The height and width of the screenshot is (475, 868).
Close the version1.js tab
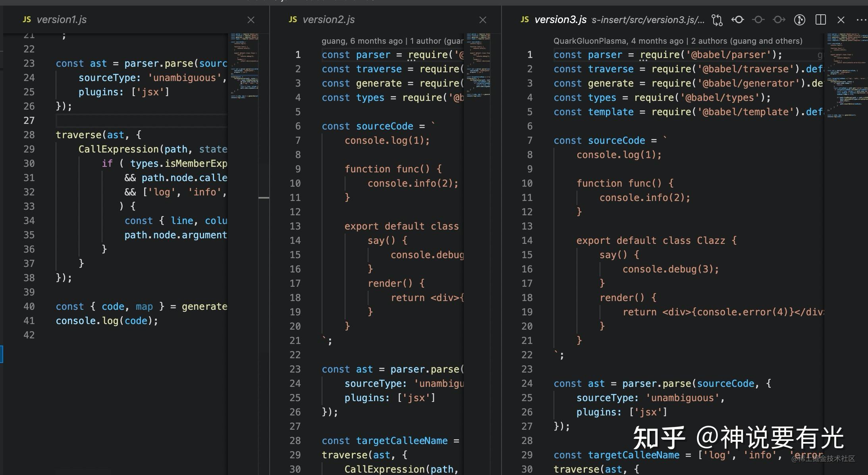pos(251,19)
